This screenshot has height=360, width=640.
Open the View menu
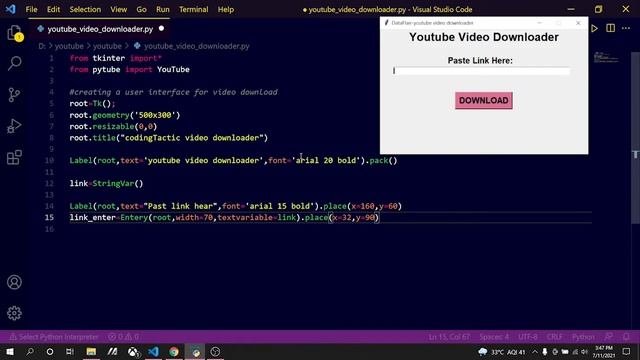118,9
